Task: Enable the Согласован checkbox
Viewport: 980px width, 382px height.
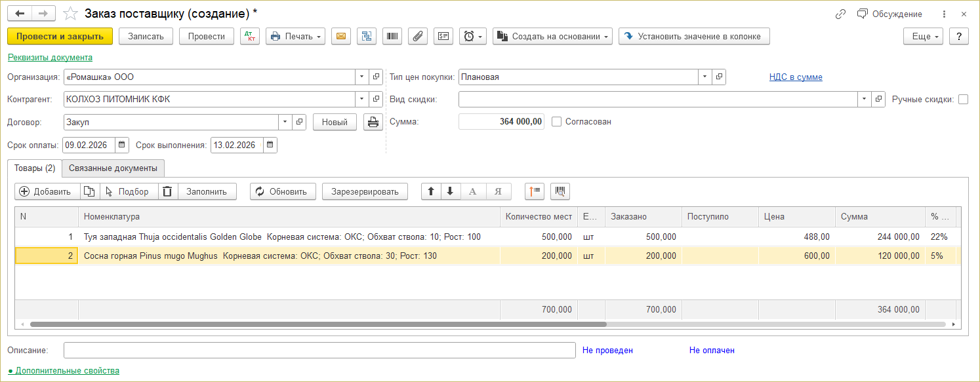Action: (557, 121)
